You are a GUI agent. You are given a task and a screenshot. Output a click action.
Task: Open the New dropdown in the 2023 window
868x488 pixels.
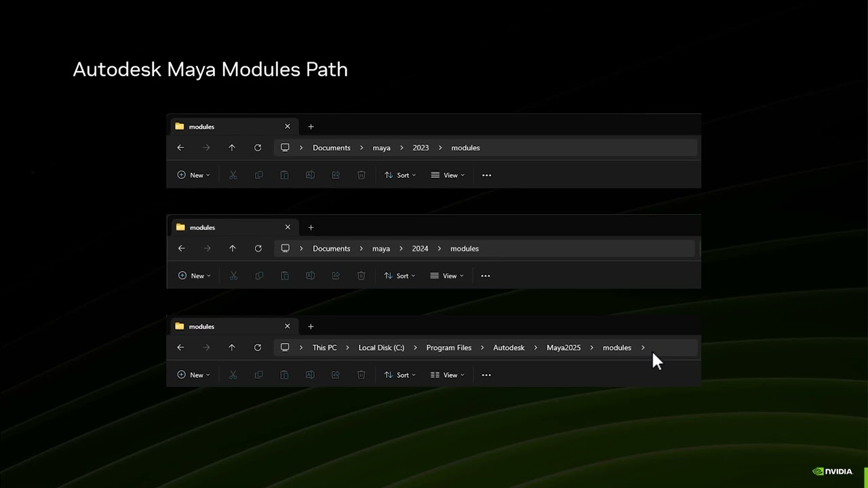pos(193,175)
